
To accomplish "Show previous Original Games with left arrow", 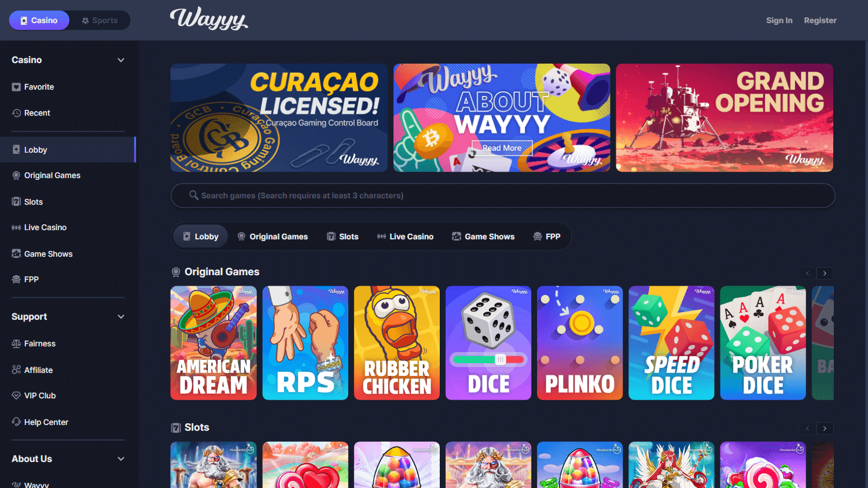I will click(808, 273).
